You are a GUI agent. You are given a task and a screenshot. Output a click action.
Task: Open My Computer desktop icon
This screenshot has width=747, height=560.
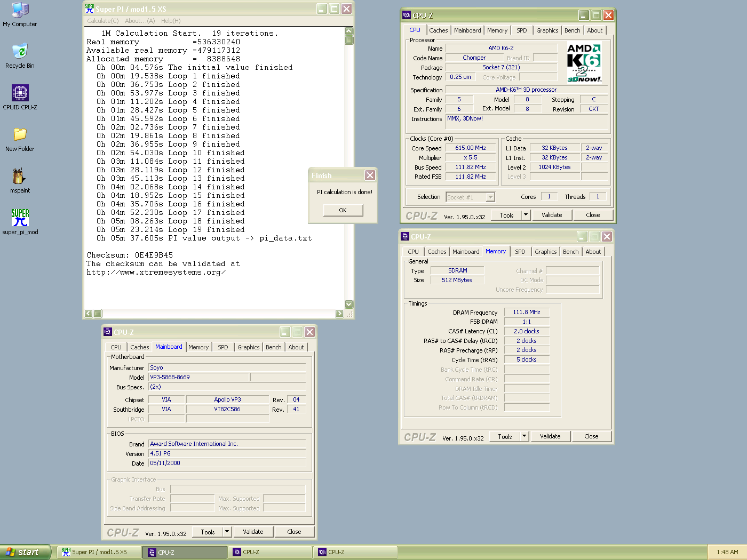[x=20, y=14]
